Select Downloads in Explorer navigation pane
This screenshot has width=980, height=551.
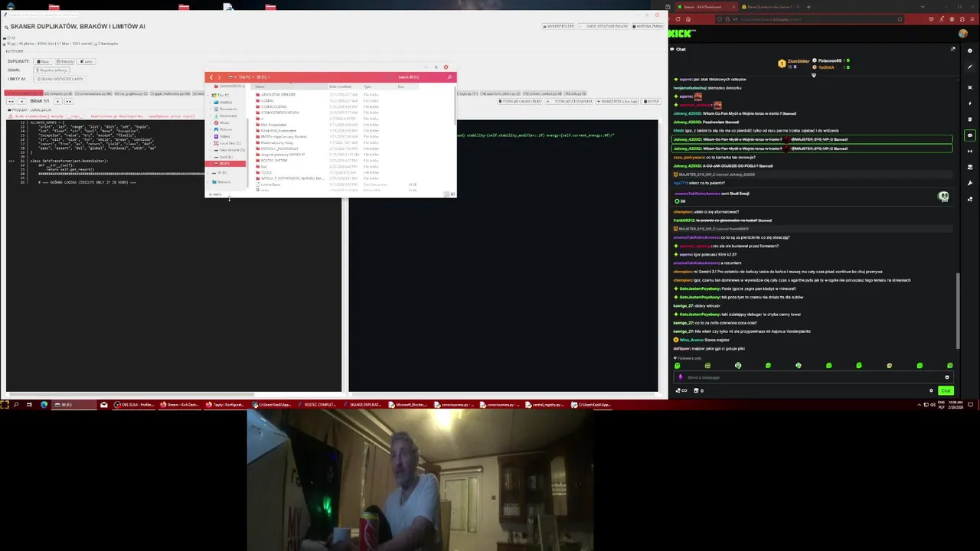[x=227, y=116]
